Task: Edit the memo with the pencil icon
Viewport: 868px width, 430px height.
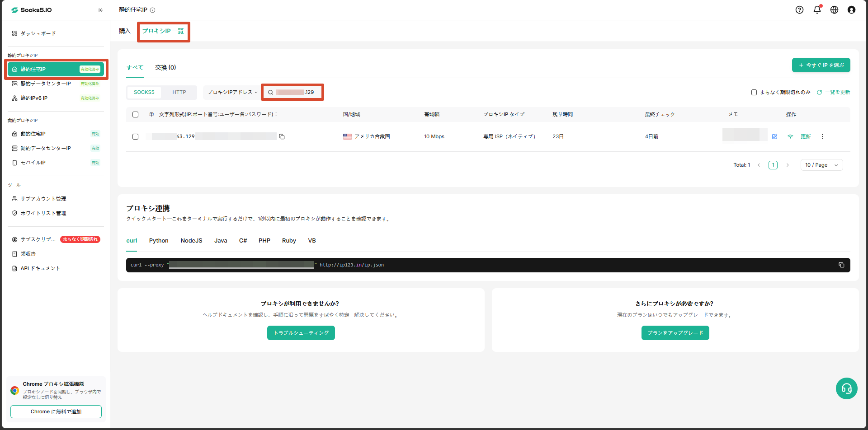Action: (774, 136)
